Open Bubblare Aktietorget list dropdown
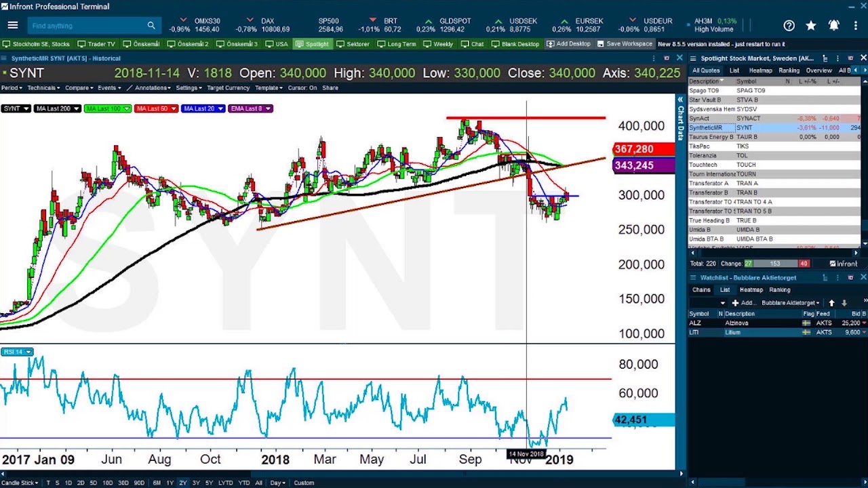The image size is (868, 488). [x=791, y=303]
